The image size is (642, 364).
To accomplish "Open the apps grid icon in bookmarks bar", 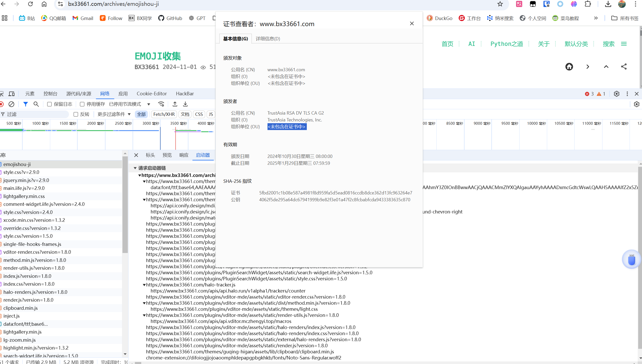I will point(5,18).
